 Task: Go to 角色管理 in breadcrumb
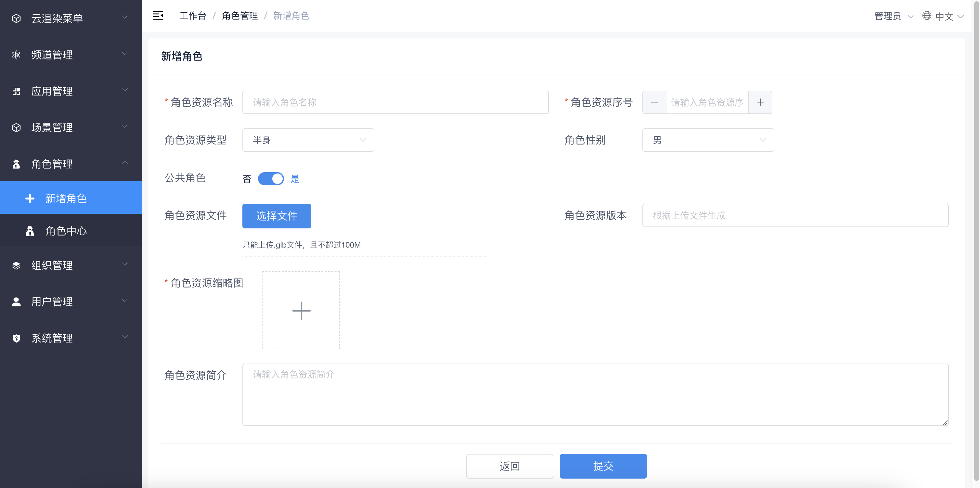240,16
